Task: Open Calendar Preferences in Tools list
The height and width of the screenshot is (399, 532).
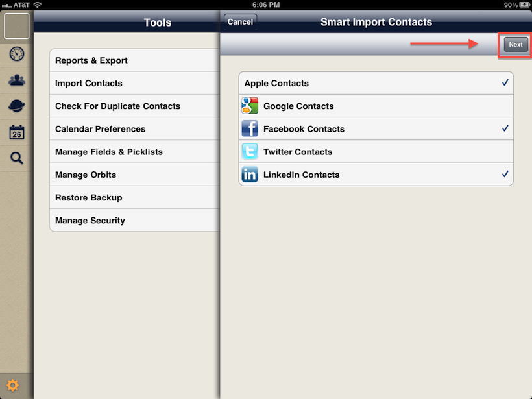Action: pyautogui.click(x=101, y=129)
